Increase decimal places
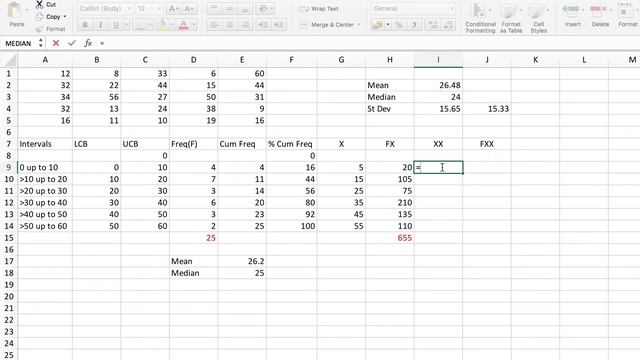This screenshot has height=360, width=640. click(433, 25)
